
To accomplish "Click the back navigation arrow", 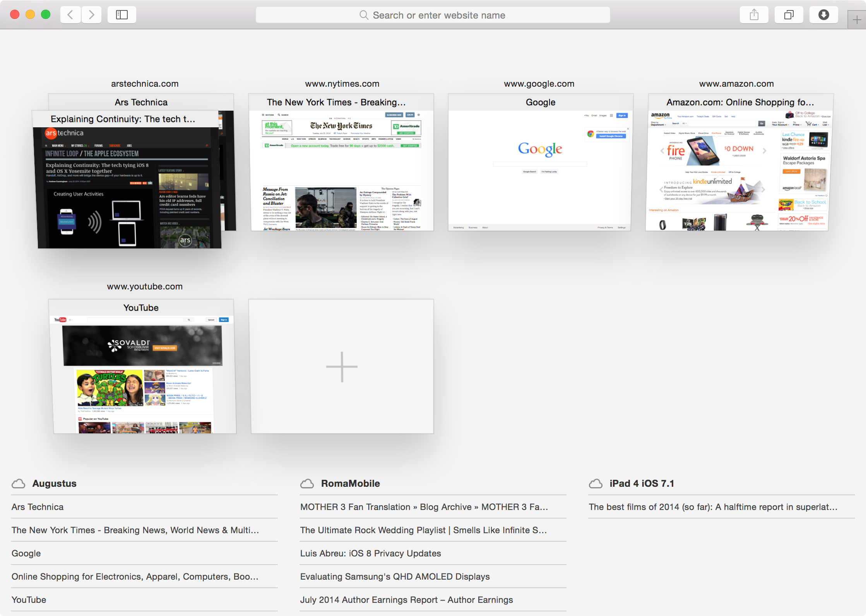I will (70, 15).
